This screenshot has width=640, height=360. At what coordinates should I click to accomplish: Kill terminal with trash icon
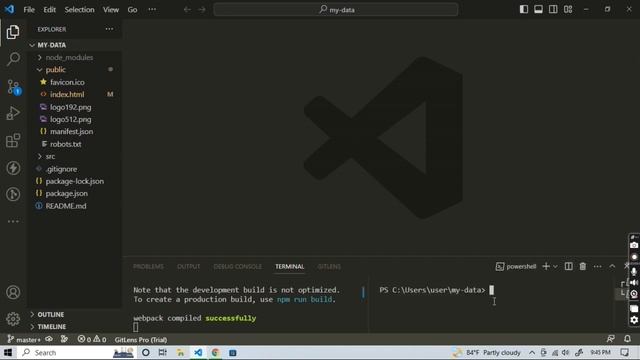coord(583,267)
